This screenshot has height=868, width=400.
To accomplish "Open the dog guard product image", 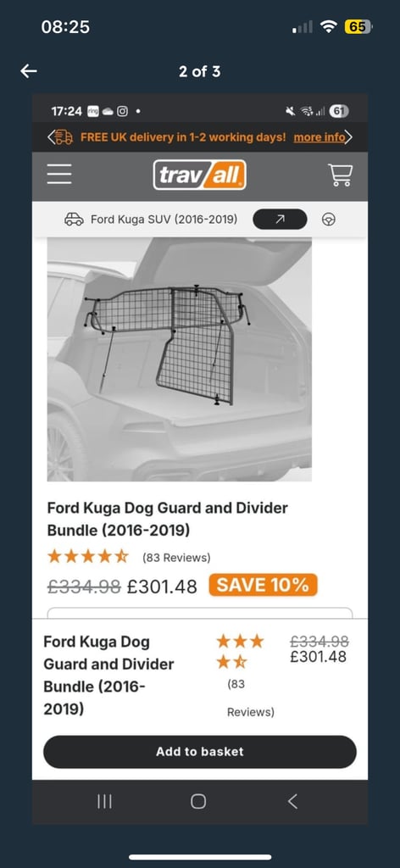I will click(180, 359).
